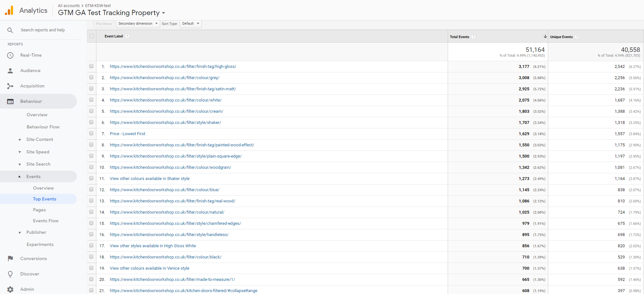The width and height of the screenshot is (644, 294).
Task: Check the colour/grey row checkbox
Action: tap(91, 78)
